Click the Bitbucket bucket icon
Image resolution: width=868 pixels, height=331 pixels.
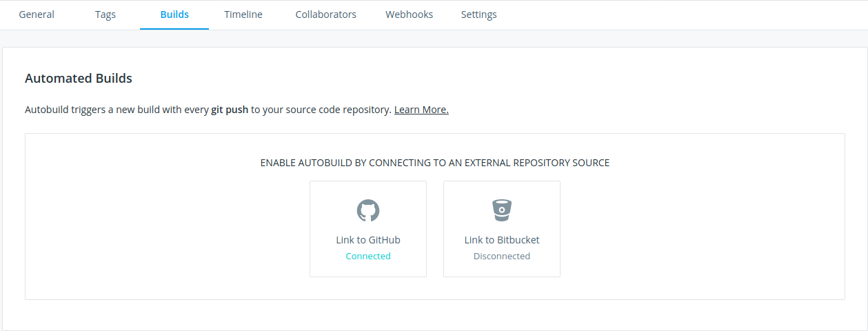[502, 210]
